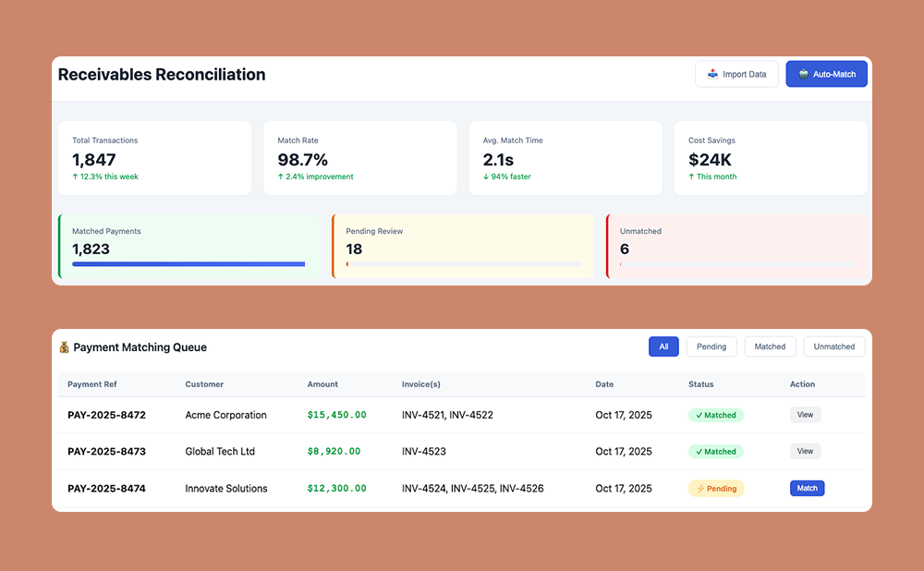Click the Matched checkmark badge for PAY-2025-8473
The height and width of the screenshot is (571, 924).
tap(716, 452)
